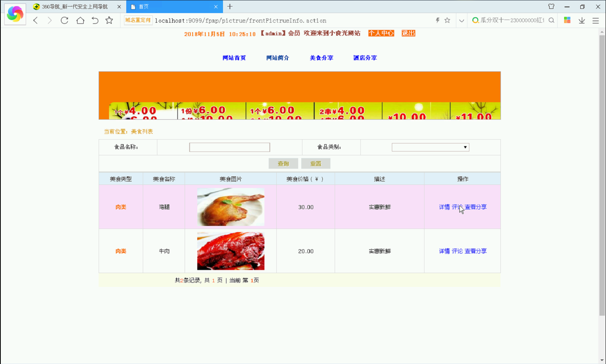
Task: Click the pagination record summary text
Action: pos(217,280)
